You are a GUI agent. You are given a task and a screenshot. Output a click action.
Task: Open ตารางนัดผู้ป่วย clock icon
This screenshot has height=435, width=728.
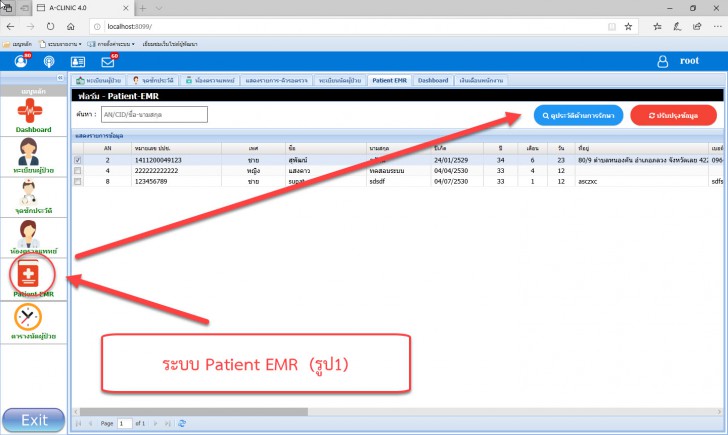28,317
